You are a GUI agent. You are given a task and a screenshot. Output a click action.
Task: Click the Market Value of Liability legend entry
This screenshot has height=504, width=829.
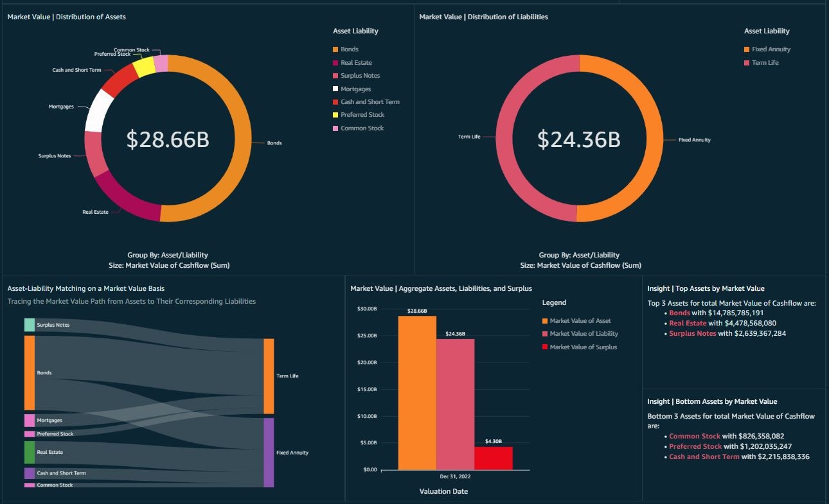(x=584, y=334)
